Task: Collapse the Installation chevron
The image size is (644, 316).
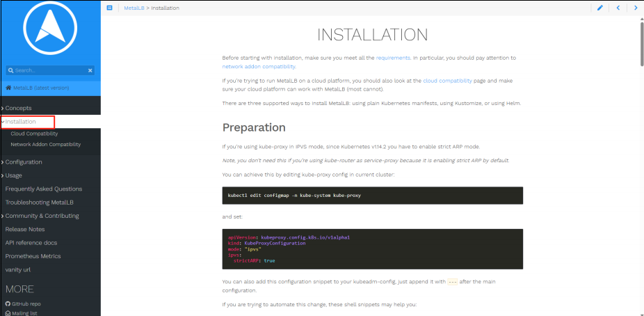Action: (3, 122)
